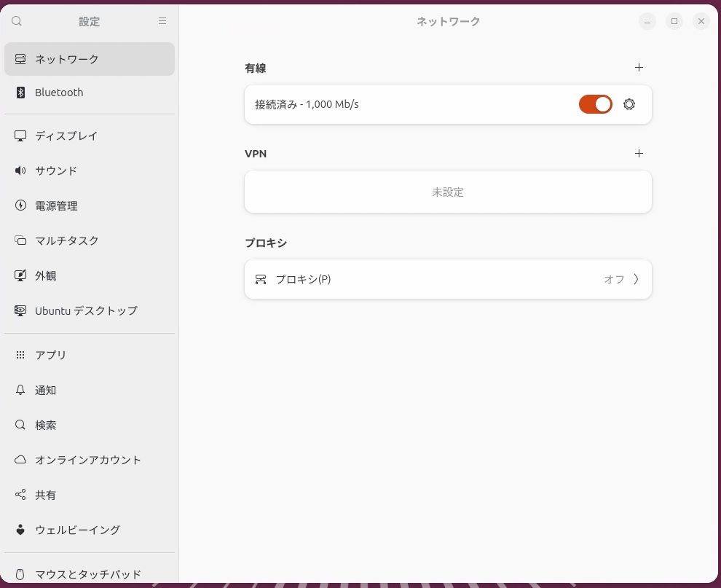The height and width of the screenshot is (588, 721).
Task: Select ウェルビーイング in sidebar
Action: click(x=90, y=530)
